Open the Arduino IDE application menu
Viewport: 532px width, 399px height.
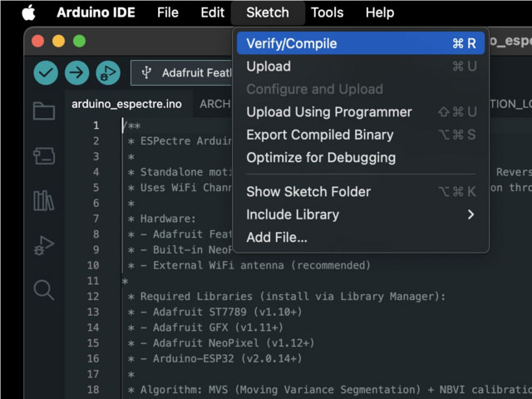[96, 12]
